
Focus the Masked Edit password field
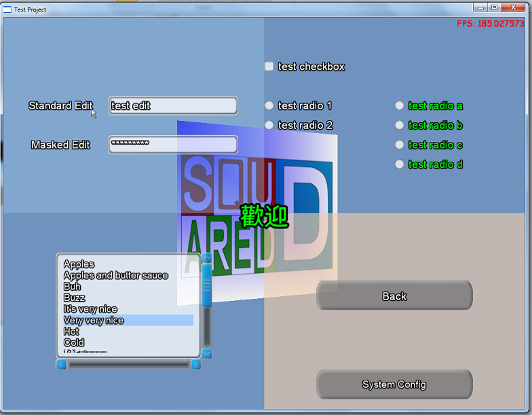click(173, 145)
